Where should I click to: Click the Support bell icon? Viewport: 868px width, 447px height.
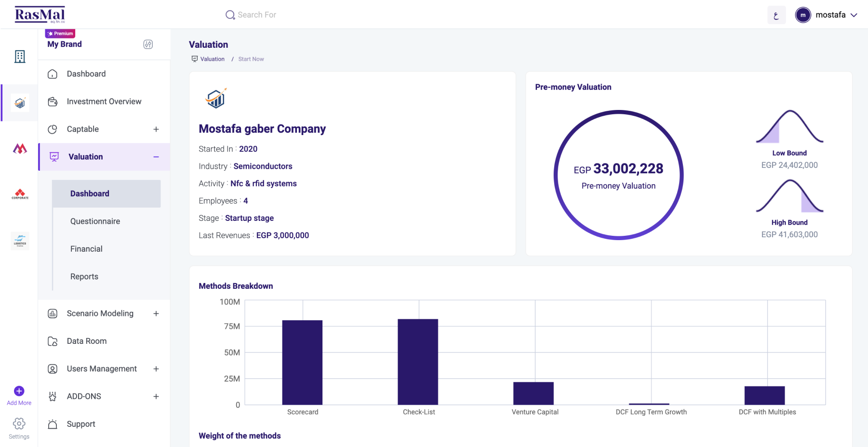(53, 424)
